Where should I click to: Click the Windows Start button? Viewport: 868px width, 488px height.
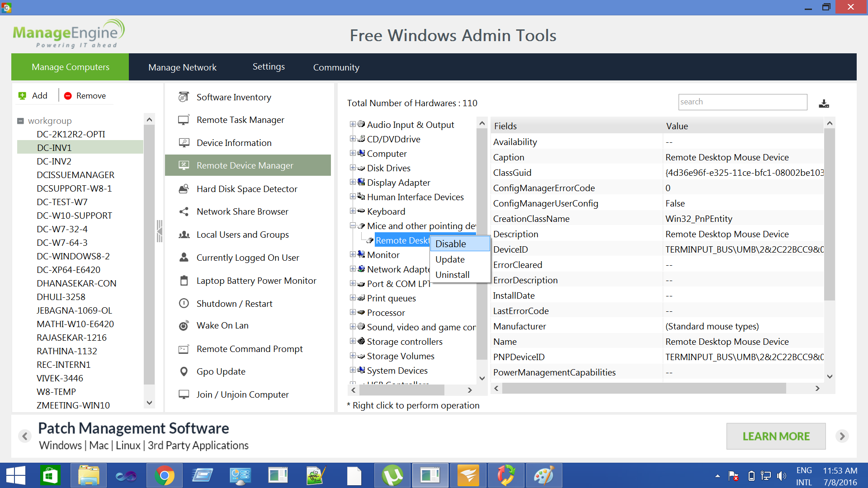(16, 475)
